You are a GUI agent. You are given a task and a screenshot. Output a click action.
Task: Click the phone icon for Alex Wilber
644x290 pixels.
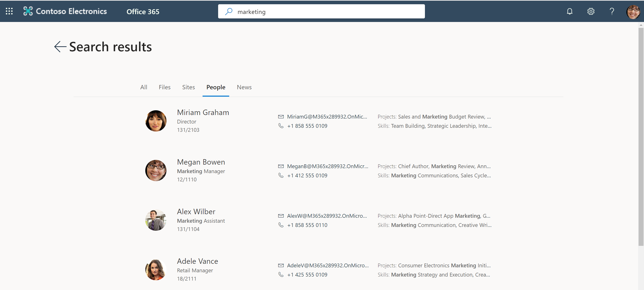[281, 225]
